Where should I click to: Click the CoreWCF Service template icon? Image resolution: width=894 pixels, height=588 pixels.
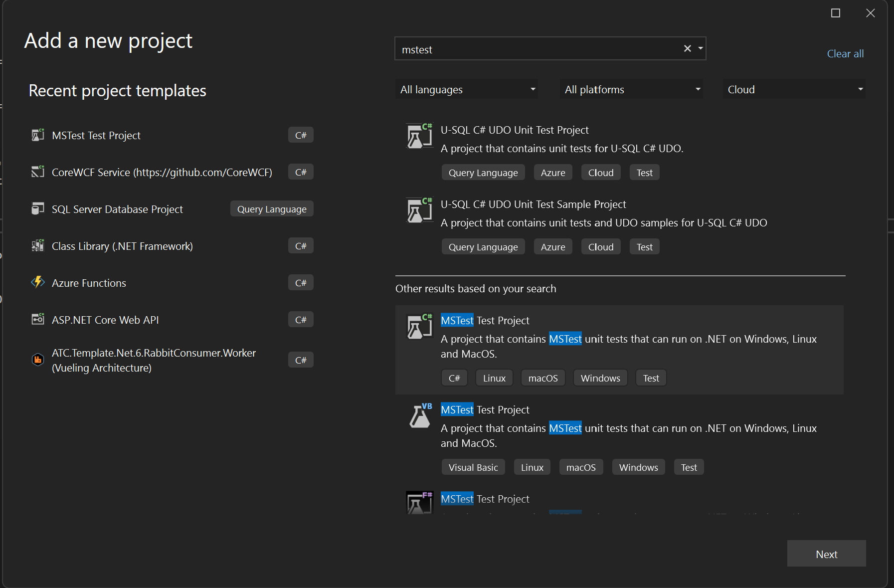click(38, 172)
